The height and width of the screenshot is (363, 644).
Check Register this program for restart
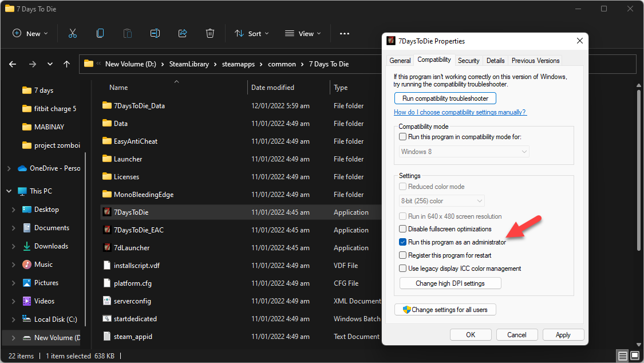point(402,255)
